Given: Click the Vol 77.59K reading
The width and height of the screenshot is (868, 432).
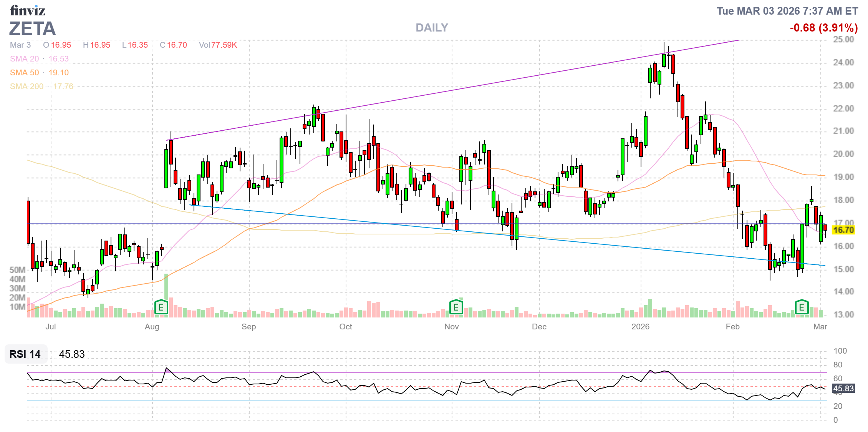Looking at the screenshot, I should coord(218,45).
